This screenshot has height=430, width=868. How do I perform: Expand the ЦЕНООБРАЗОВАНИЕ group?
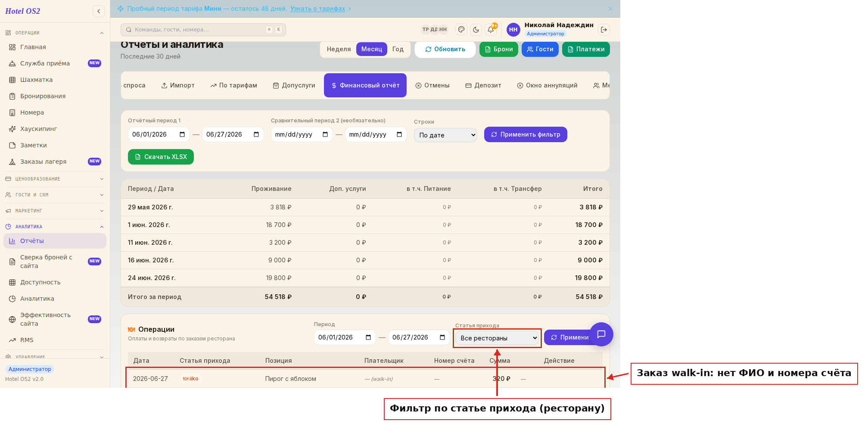click(x=55, y=179)
